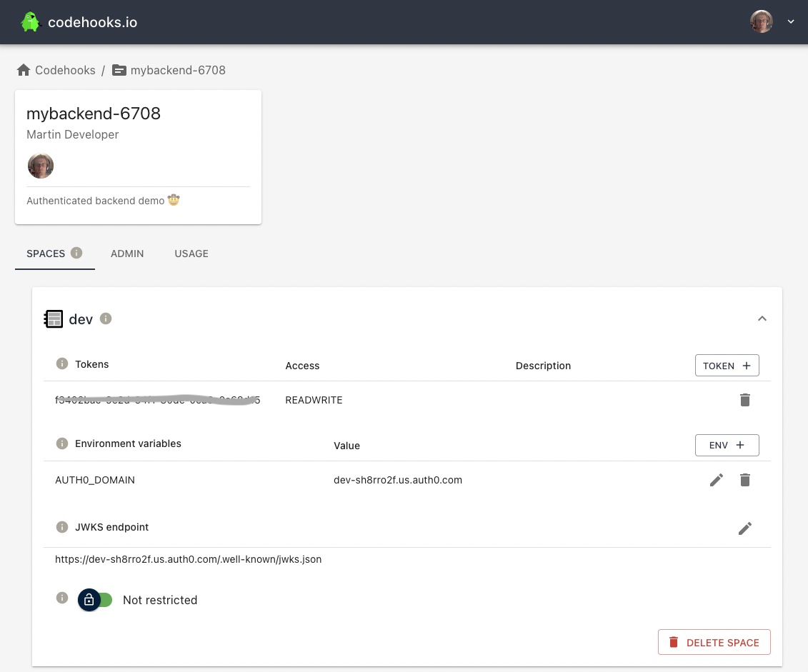Collapse the dev space panel
808x672 pixels.
(762, 319)
